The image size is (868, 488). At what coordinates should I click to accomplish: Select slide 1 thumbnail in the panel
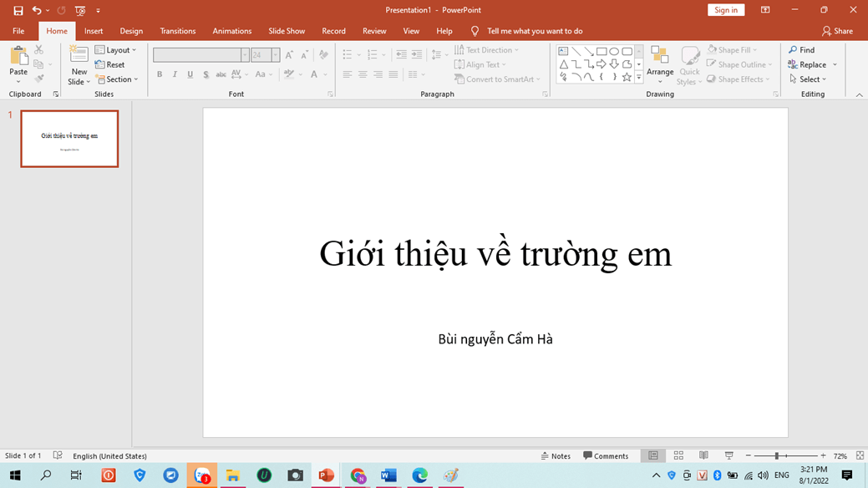(x=69, y=139)
